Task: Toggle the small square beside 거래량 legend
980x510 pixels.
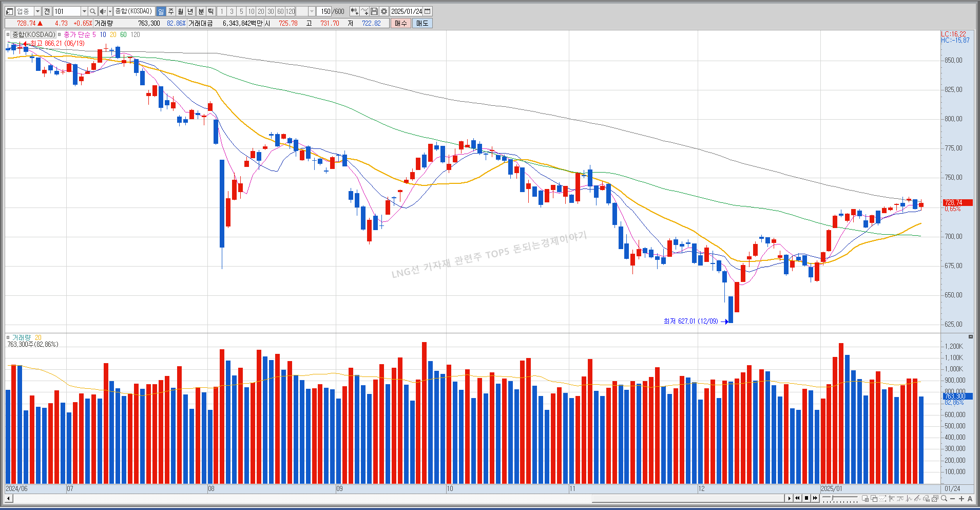Action: (8, 337)
